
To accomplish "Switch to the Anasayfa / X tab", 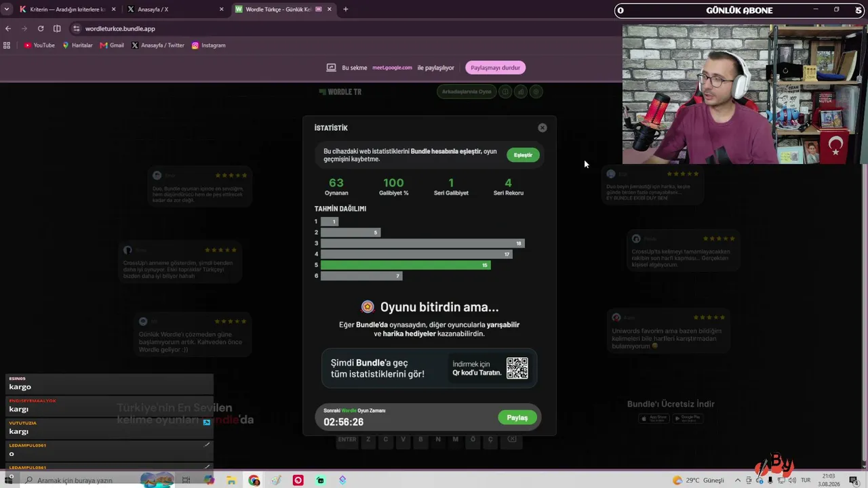I will click(175, 9).
